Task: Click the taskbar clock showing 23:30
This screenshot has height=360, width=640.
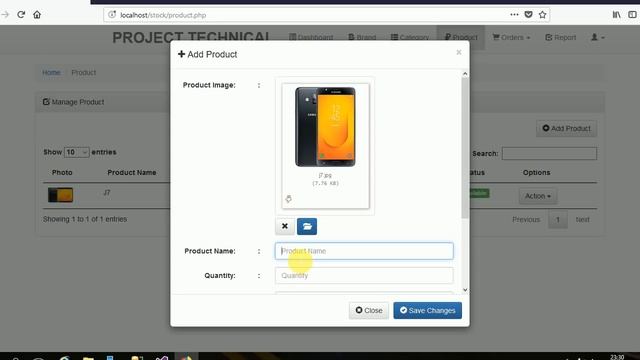Action: [x=617, y=357]
